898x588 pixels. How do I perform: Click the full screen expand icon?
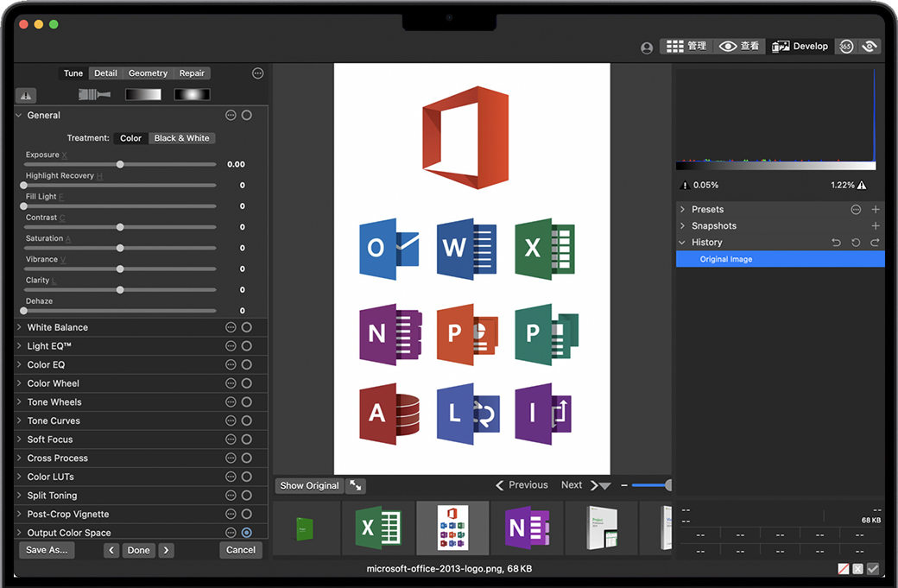[x=355, y=486]
